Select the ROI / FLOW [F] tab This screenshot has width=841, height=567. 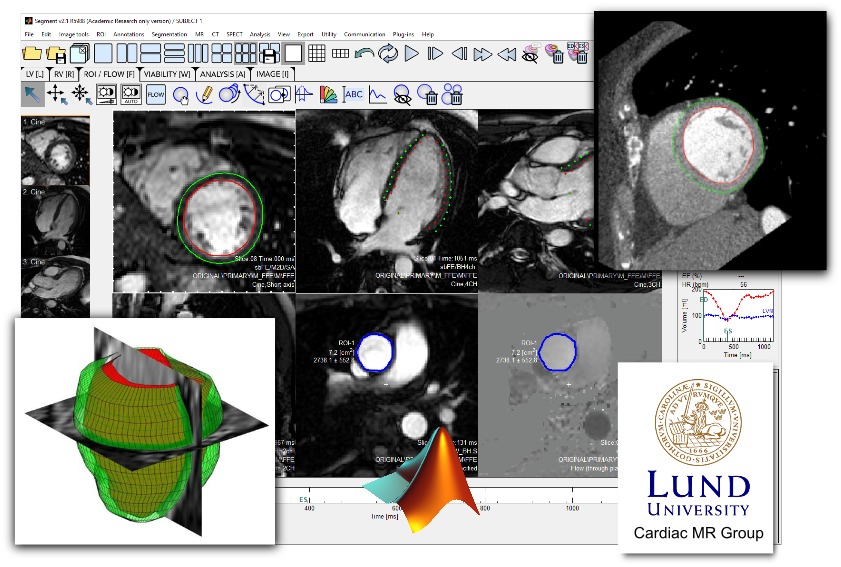[x=109, y=74]
